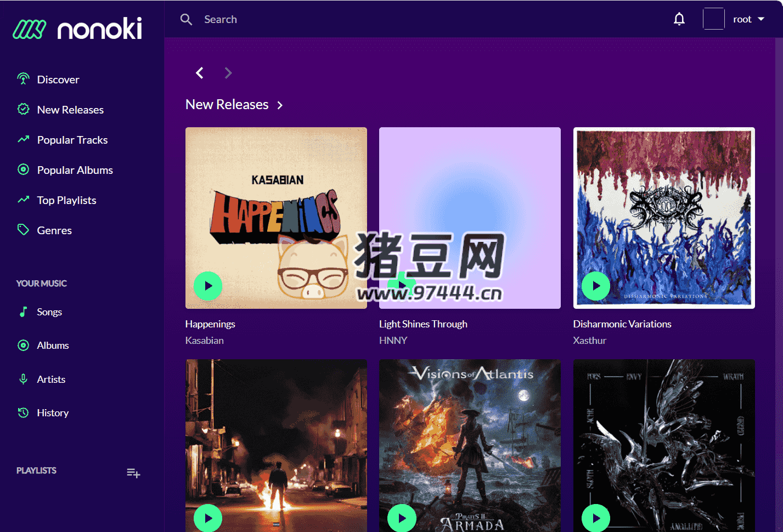The height and width of the screenshot is (532, 783).
Task: Open the root account dropdown
Action: coord(748,19)
